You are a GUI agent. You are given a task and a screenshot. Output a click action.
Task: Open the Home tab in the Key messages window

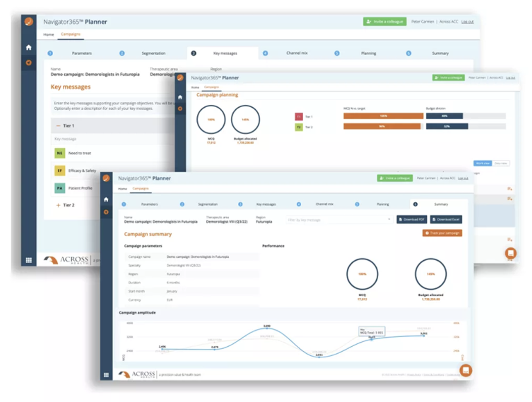tap(49, 34)
